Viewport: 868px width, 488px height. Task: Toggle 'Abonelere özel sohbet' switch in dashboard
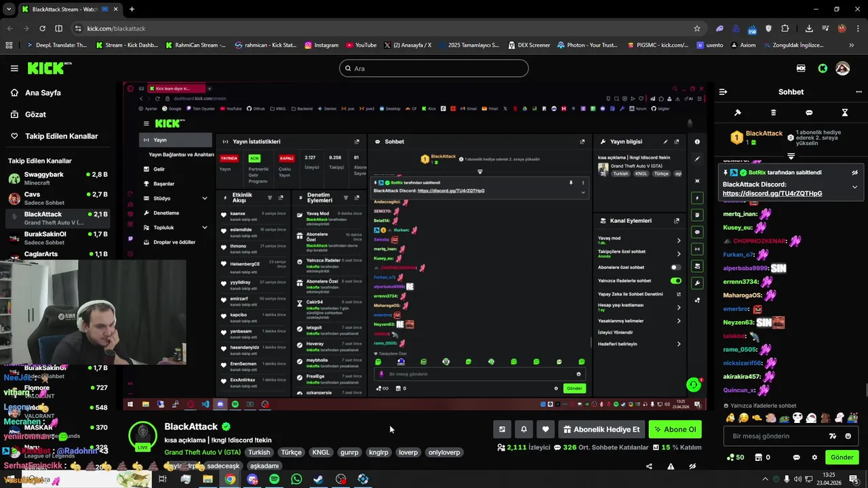675,267
